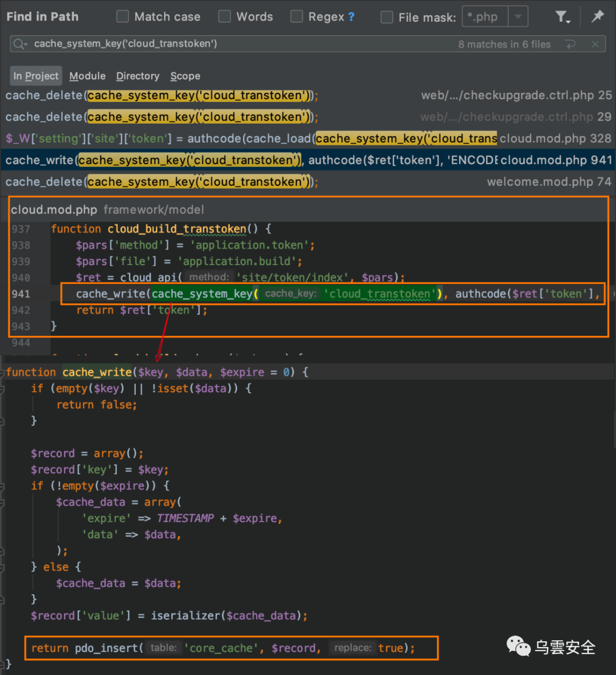Click line number 941 in preview gutter
This screenshot has height=675, width=616.
21,294
